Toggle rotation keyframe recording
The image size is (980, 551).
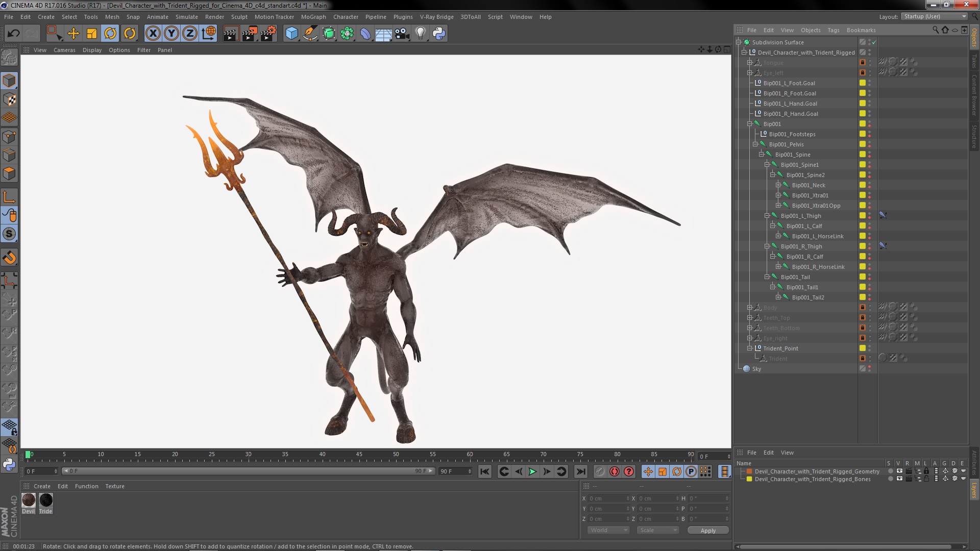[x=677, y=471]
